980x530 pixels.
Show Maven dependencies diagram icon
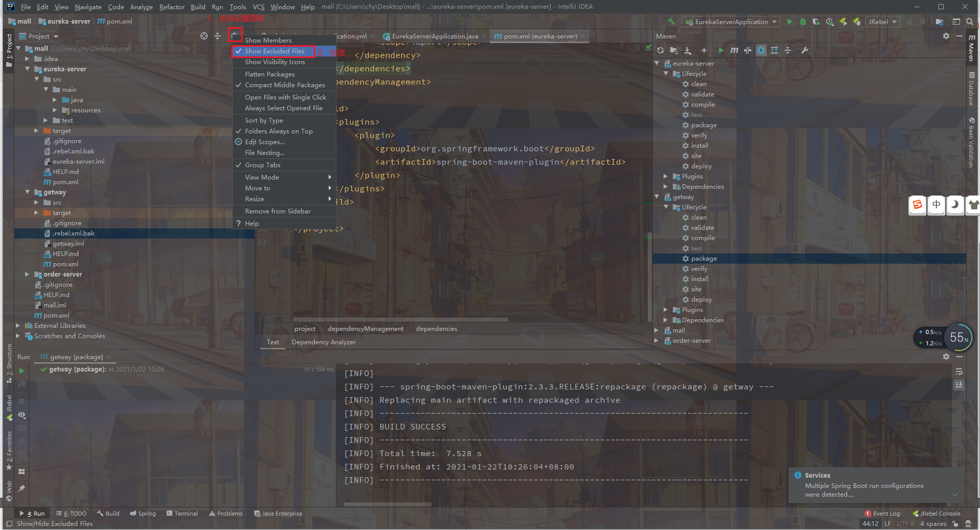(x=774, y=50)
